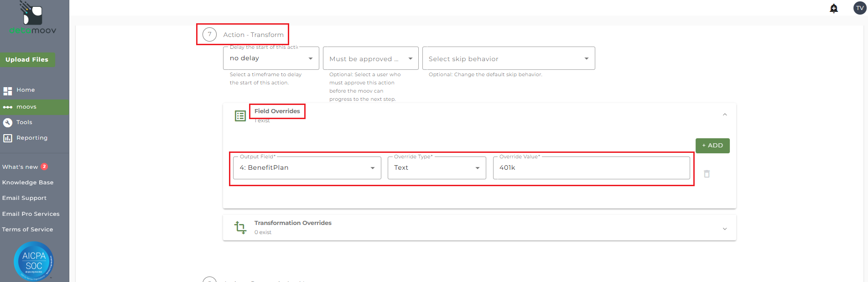Delete the BenefitPlan override row
Screen dimensions: 868x282
[707, 174]
